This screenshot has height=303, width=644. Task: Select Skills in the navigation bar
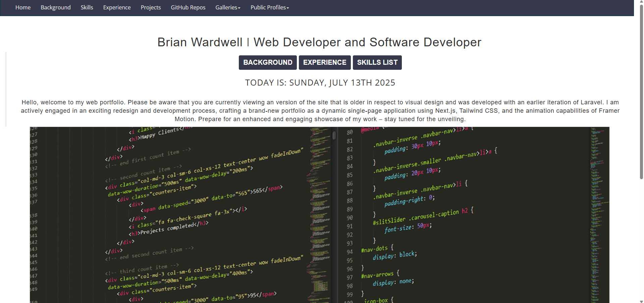(87, 7)
